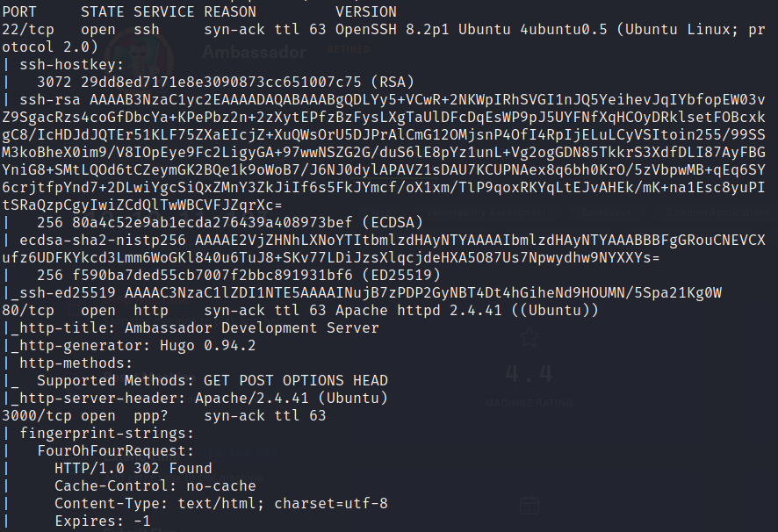Click the faint calendar icon
This screenshot has height=532, width=778.
click(529, 505)
